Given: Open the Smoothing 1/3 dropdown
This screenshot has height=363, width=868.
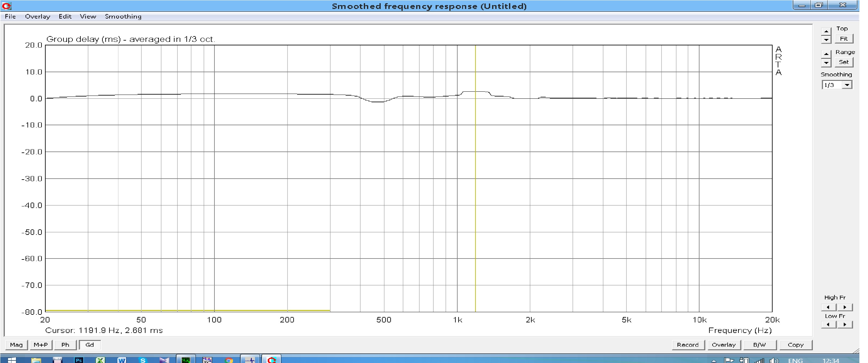Looking at the screenshot, I should 847,85.
